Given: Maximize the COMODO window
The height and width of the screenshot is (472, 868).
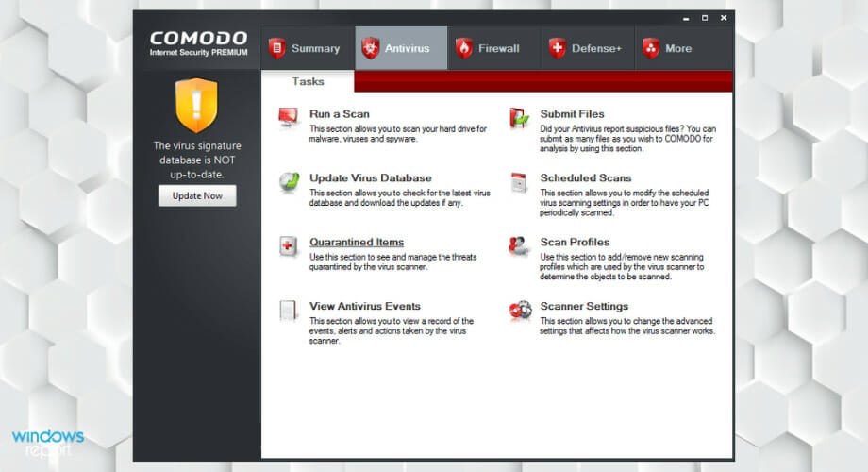Looking at the screenshot, I should click(x=705, y=18).
